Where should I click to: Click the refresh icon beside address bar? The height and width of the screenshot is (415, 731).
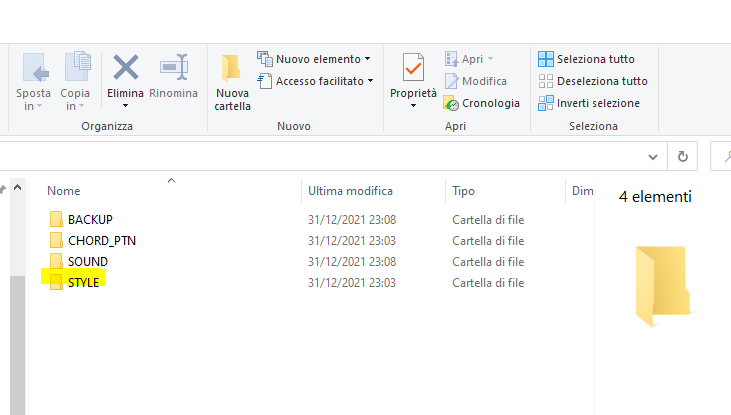click(x=683, y=156)
